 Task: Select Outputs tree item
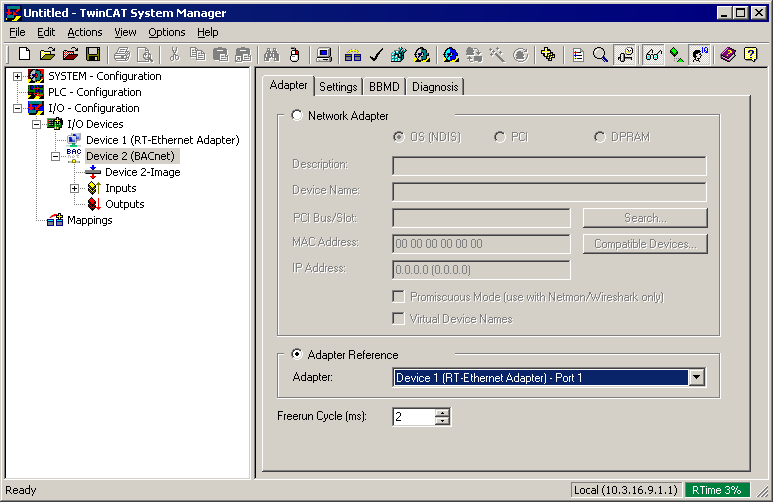point(125,204)
